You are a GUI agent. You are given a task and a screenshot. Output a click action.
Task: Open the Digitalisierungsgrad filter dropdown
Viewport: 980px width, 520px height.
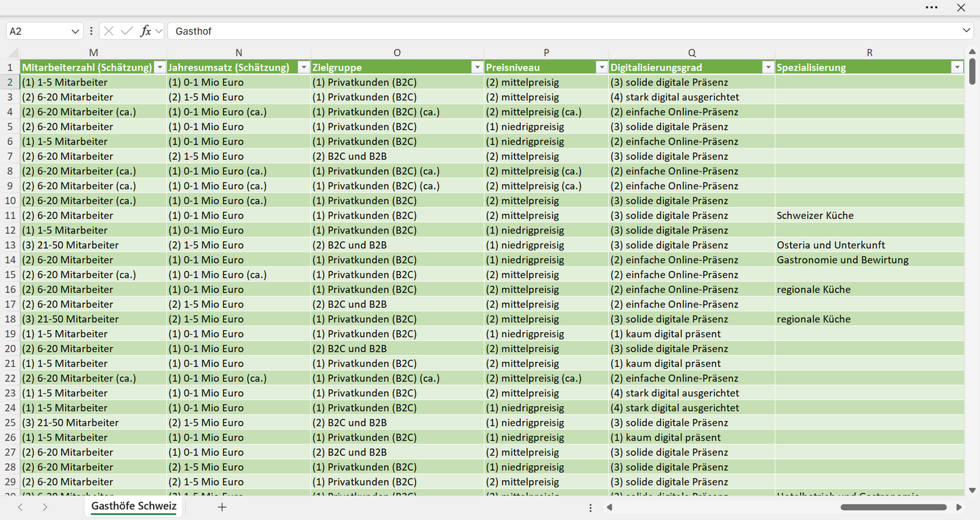[768, 67]
